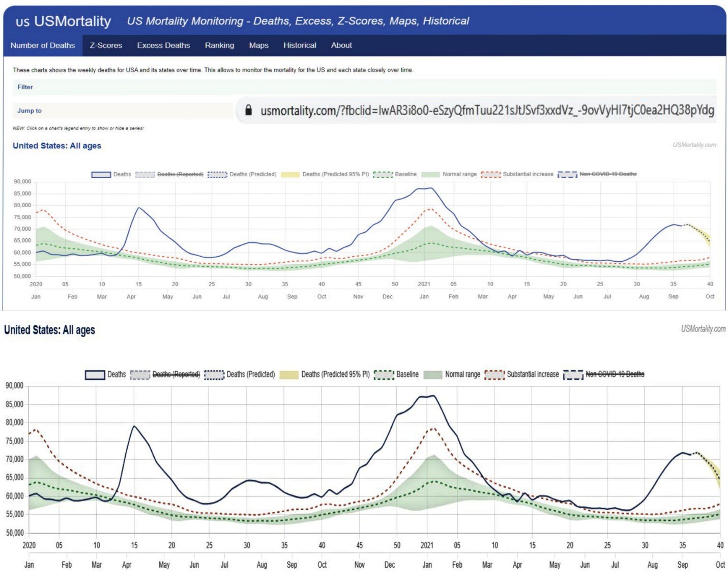Go to the Maps tab
728x583 pixels.
258,45
